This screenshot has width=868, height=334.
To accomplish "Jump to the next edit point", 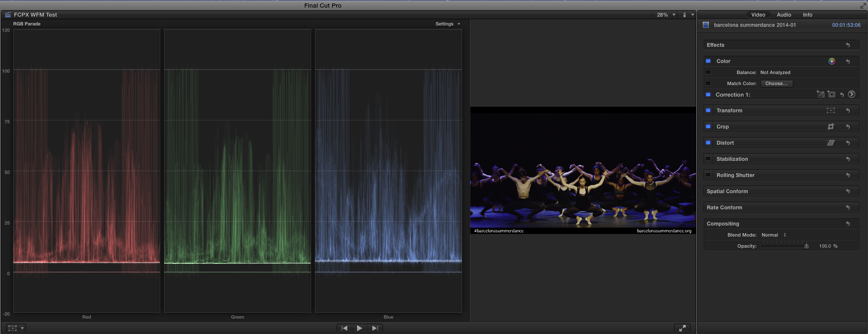I will click(375, 328).
